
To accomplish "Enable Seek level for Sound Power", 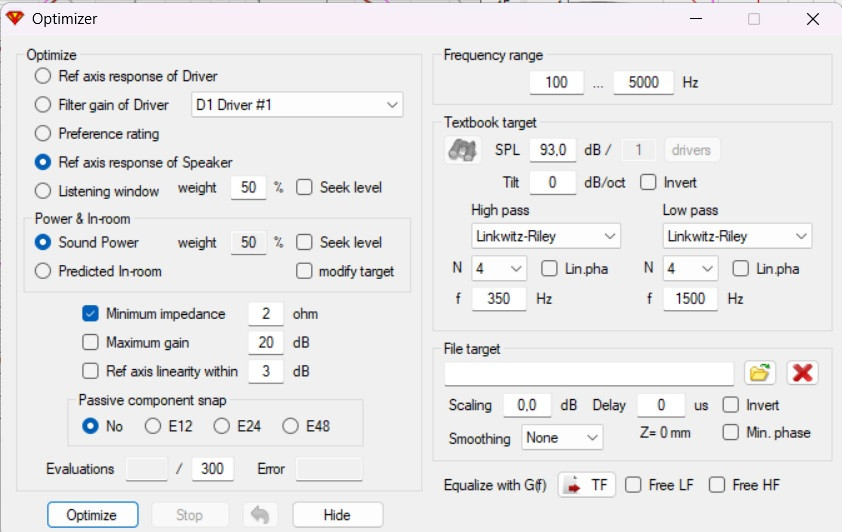I will (x=304, y=242).
